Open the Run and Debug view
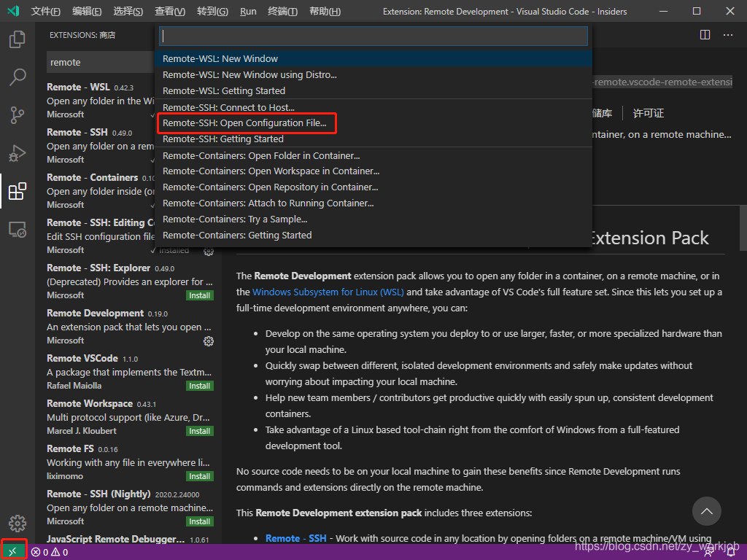Screen dimensions: 747x560 18,153
